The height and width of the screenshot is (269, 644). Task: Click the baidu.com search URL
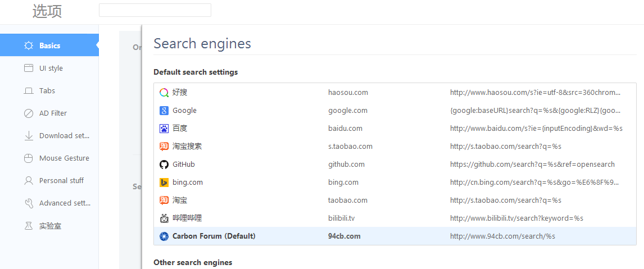tap(537, 129)
